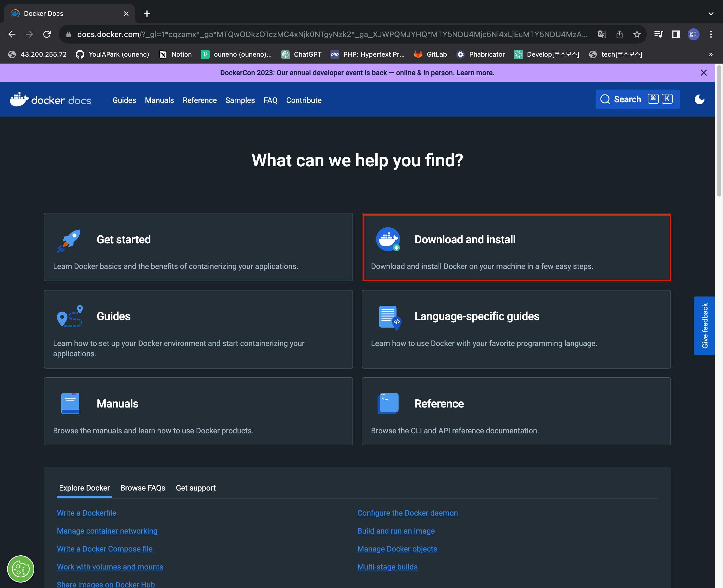Image resolution: width=723 pixels, height=588 pixels.
Task: Open the Chrome profile avatar
Action: pyautogui.click(x=694, y=34)
